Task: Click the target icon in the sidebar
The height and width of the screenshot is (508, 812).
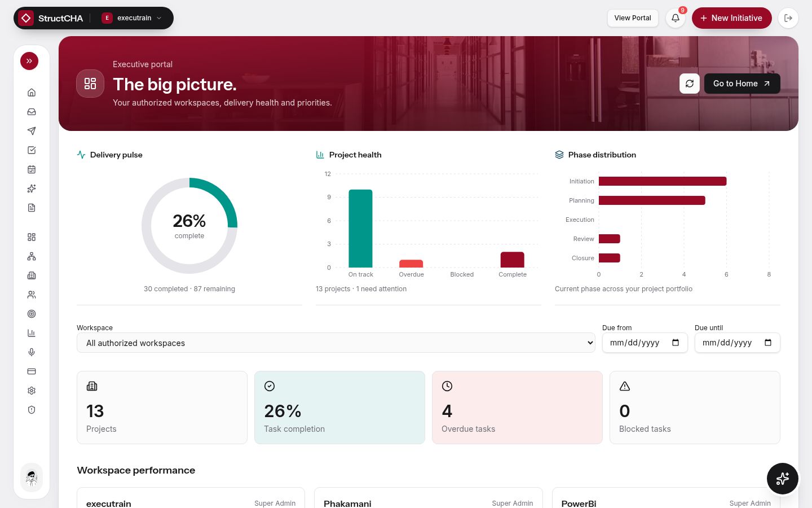Action: pyautogui.click(x=32, y=314)
